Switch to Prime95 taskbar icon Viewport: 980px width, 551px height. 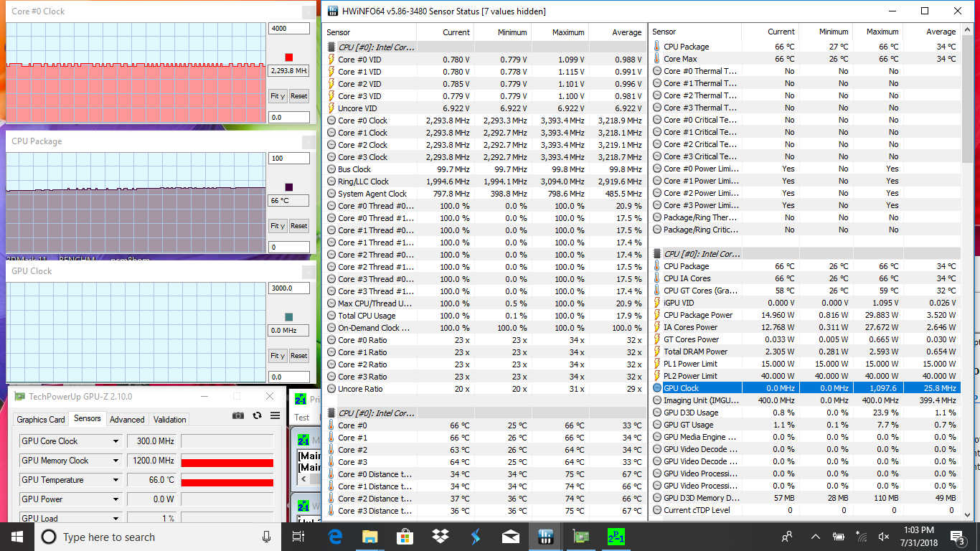pos(616,537)
